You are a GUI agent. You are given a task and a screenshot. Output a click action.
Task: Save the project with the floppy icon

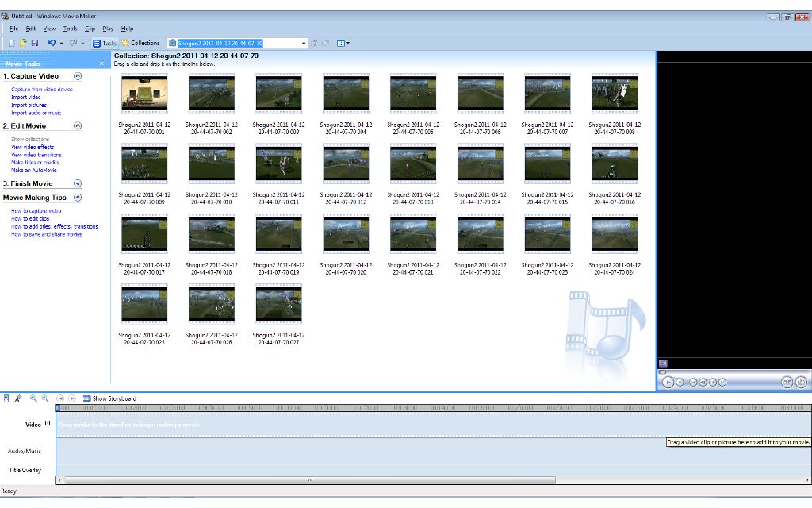point(35,44)
